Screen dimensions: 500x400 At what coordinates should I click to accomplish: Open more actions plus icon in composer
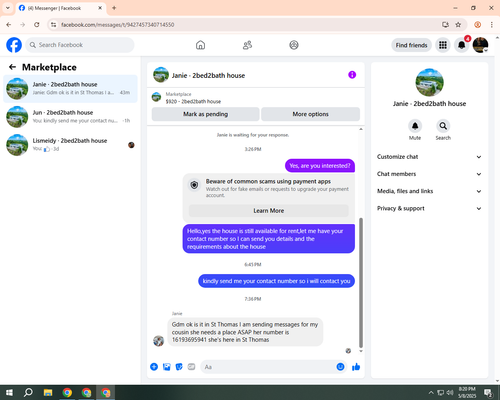click(154, 367)
